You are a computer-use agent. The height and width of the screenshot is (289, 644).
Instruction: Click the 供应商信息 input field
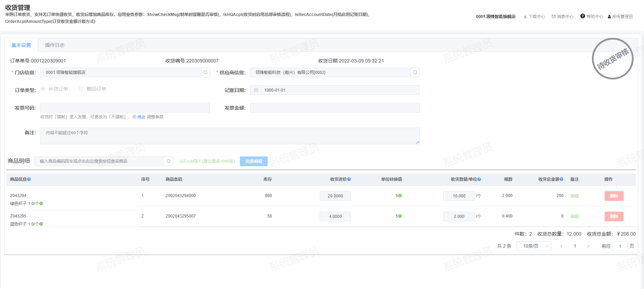tap(331, 73)
